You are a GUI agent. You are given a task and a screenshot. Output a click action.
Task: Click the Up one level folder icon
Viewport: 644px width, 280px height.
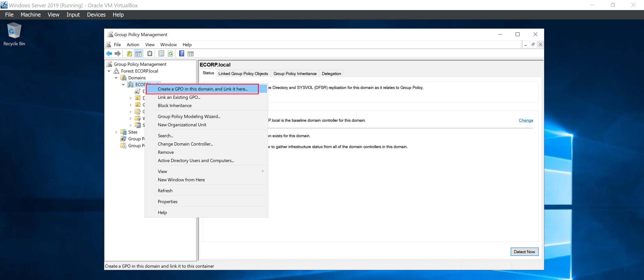tap(129, 53)
